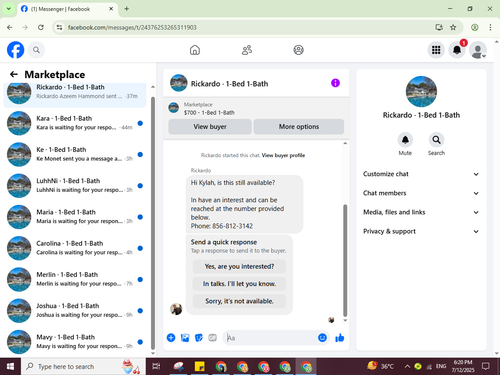500x375 pixels.
Task: Open the Facebook apps menu grid icon
Action: click(436, 50)
